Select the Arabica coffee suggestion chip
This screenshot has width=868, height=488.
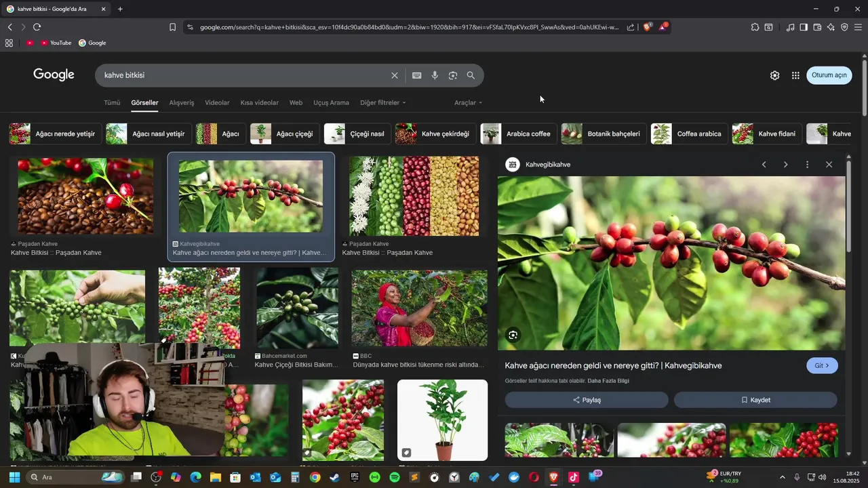coord(519,134)
